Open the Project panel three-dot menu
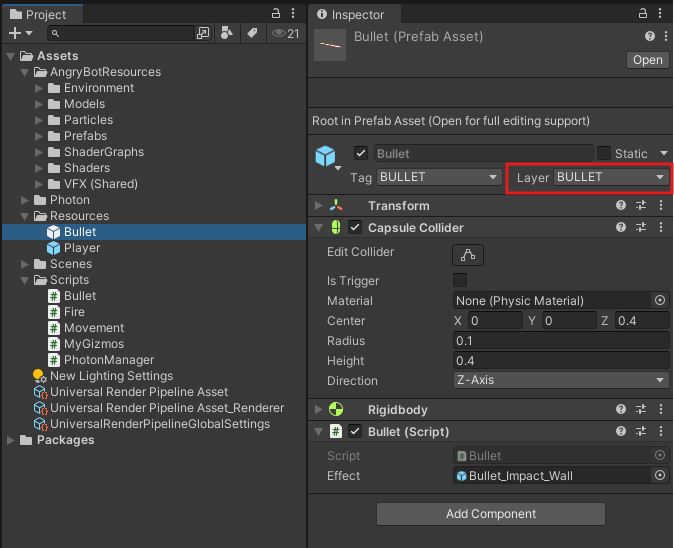Image resolution: width=674 pixels, height=548 pixels. point(293,13)
